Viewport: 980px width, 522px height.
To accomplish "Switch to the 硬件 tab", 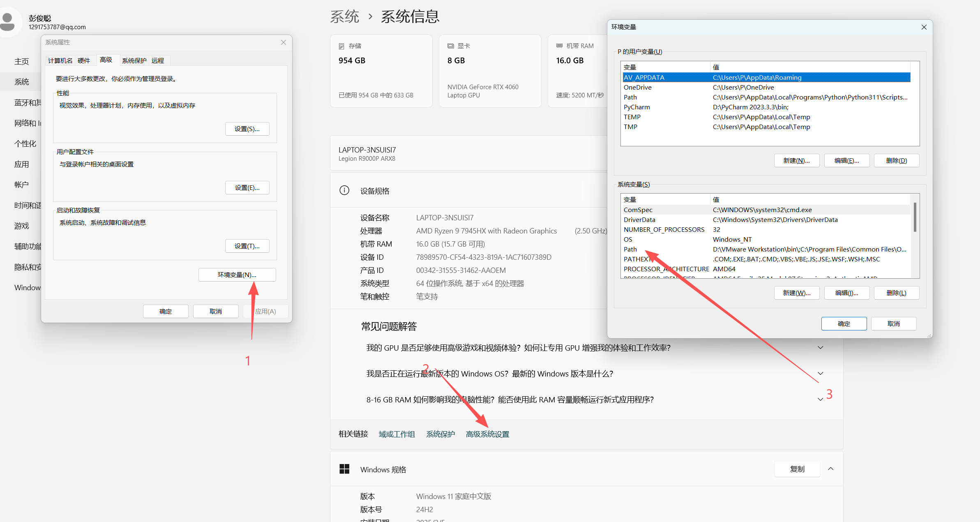I will click(84, 60).
